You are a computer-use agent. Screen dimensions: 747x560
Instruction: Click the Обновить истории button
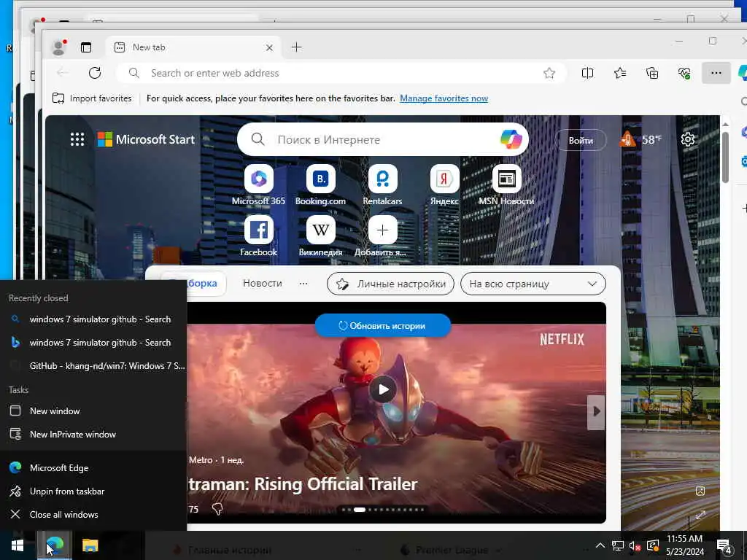[383, 326]
